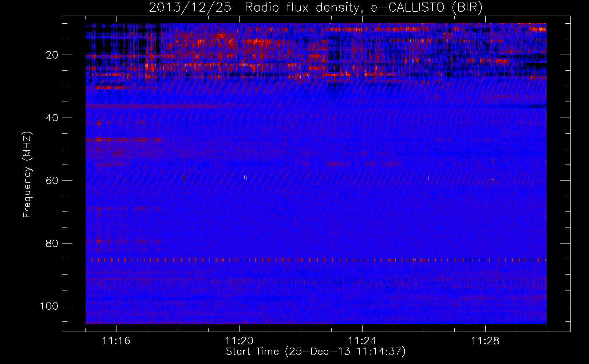Click the '11:16' time tick label
The image size is (589, 364).
point(116,341)
